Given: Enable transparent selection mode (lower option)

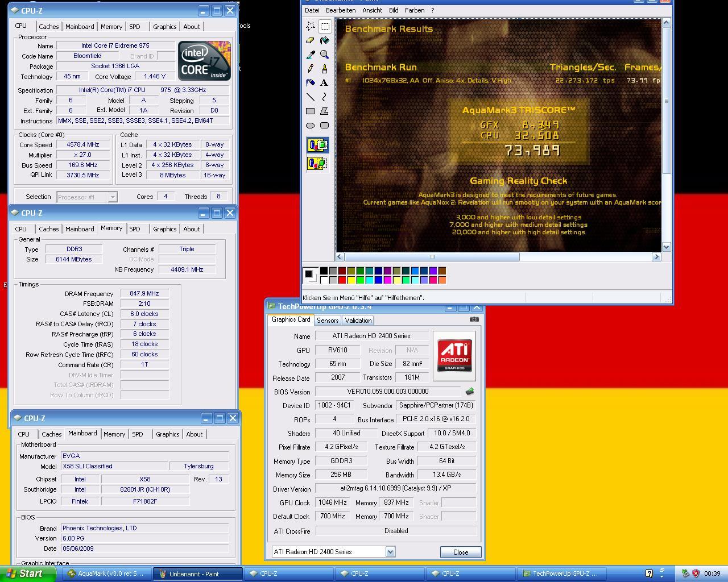Looking at the screenshot, I should 317,164.
